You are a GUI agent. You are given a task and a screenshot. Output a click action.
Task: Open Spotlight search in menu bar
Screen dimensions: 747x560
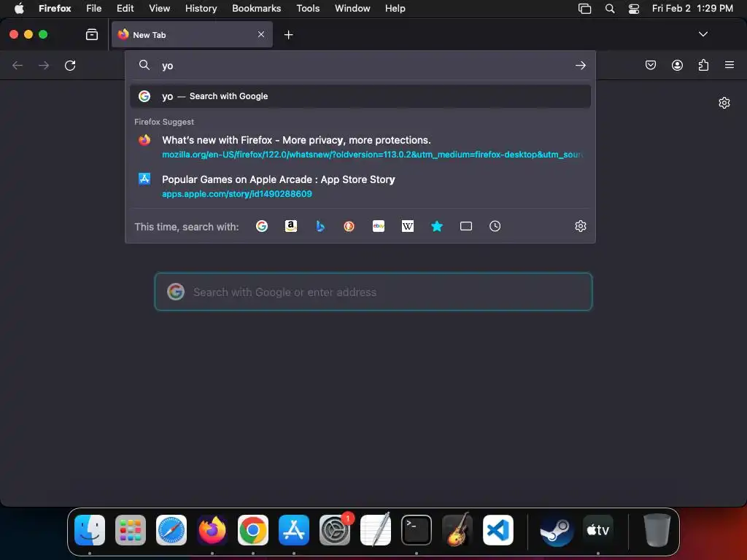click(x=610, y=8)
